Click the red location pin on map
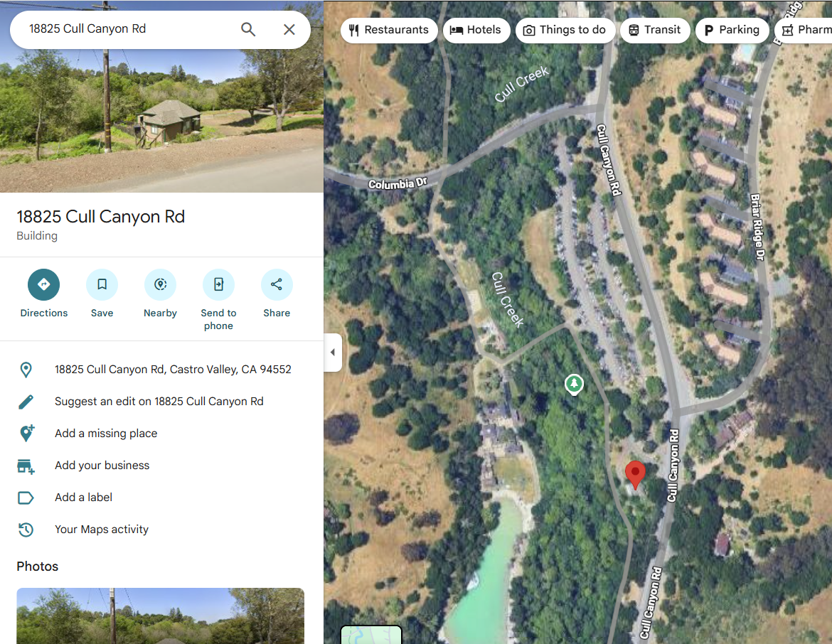 pyautogui.click(x=635, y=473)
